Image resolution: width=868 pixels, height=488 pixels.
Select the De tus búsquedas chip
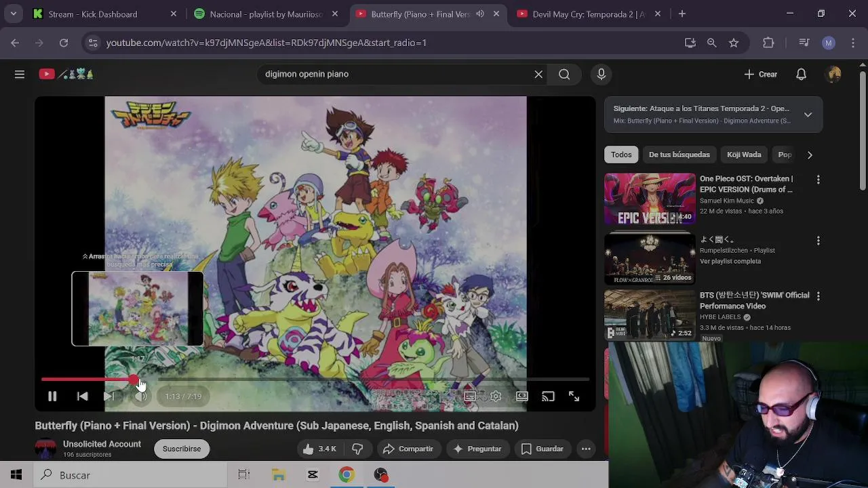coord(679,155)
